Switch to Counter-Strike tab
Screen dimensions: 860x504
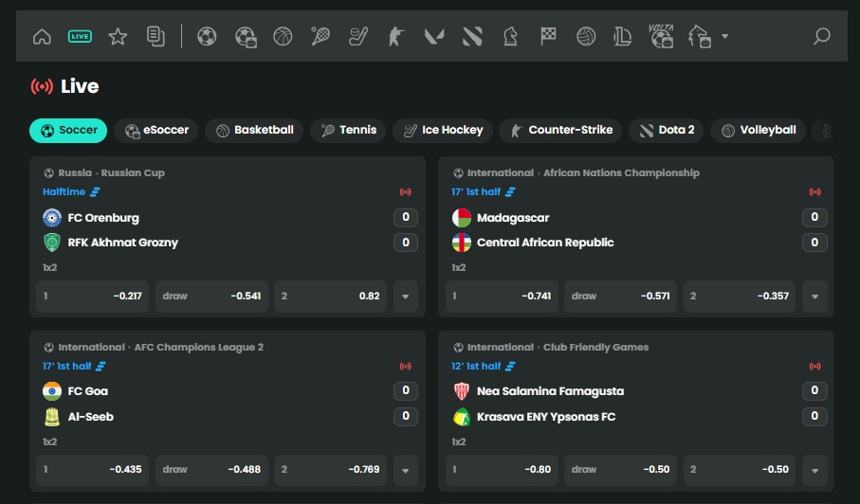(560, 131)
